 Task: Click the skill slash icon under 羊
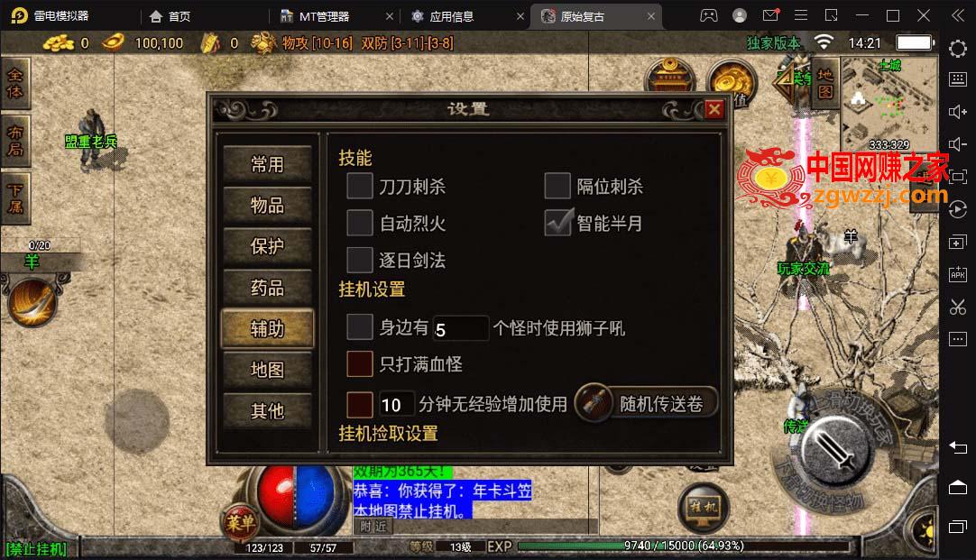pos(32,302)
